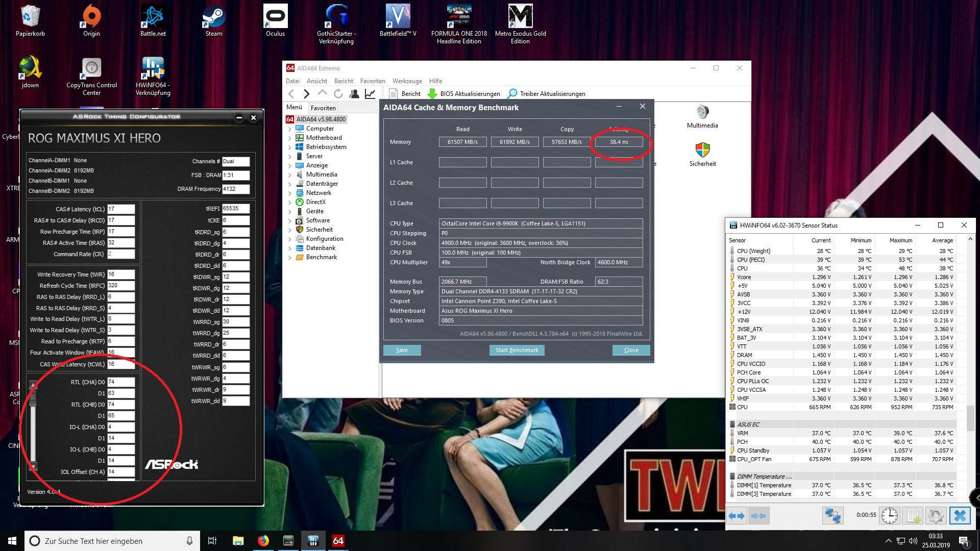Click HWiNFO collapse columns arrows icon
Screen dimensions: 980x551
coord(758,516)
